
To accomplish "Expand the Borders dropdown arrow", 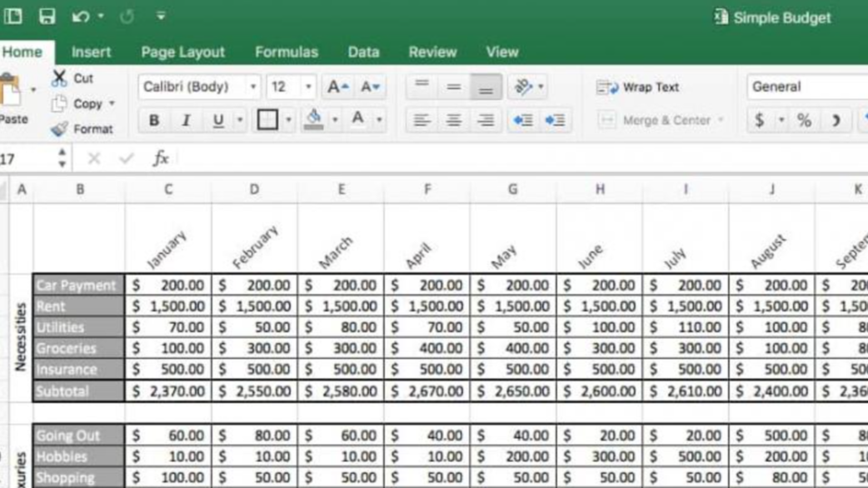I will 288,120.
